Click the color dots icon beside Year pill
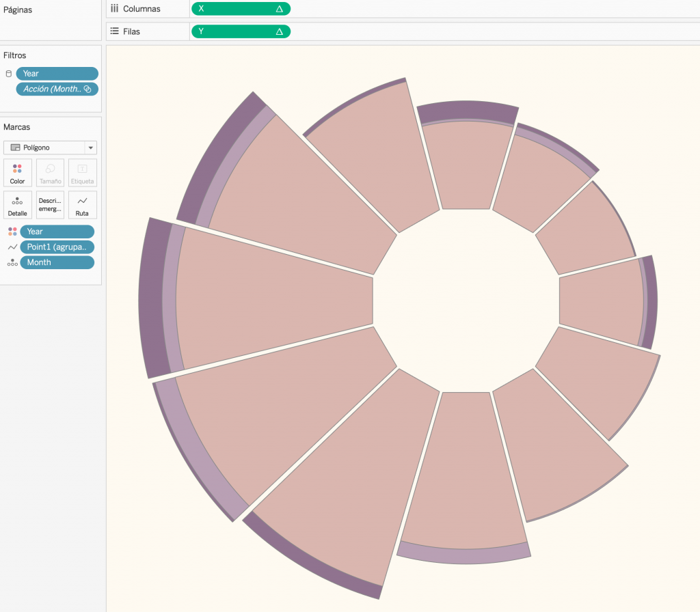700x612 pixels. pyautogui.click(x=12, y=232)
